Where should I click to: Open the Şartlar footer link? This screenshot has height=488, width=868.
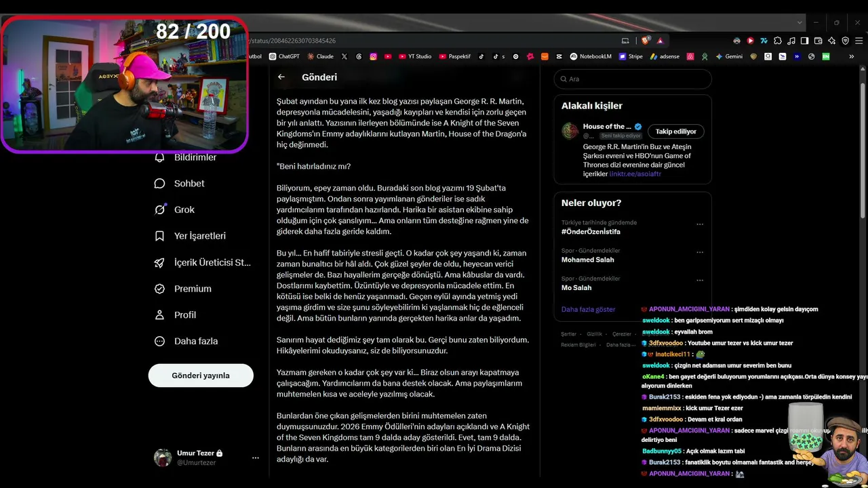[x=568, y=334]
